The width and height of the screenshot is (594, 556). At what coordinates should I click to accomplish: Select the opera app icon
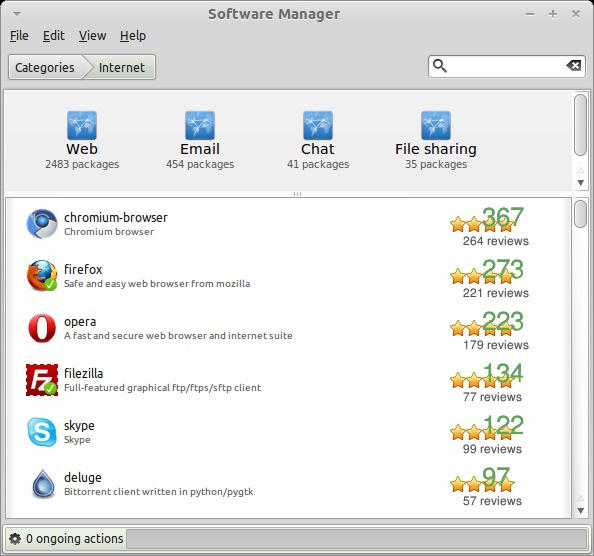pos(42,328)
